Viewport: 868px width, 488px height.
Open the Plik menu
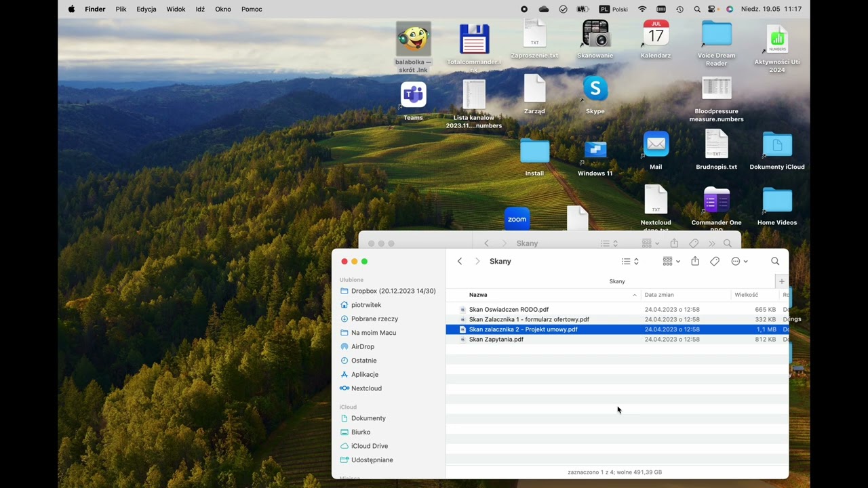pos(121,9)
